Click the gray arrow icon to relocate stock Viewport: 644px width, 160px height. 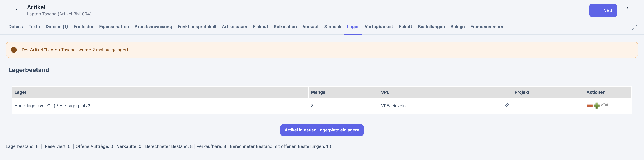tap(605, 105)
